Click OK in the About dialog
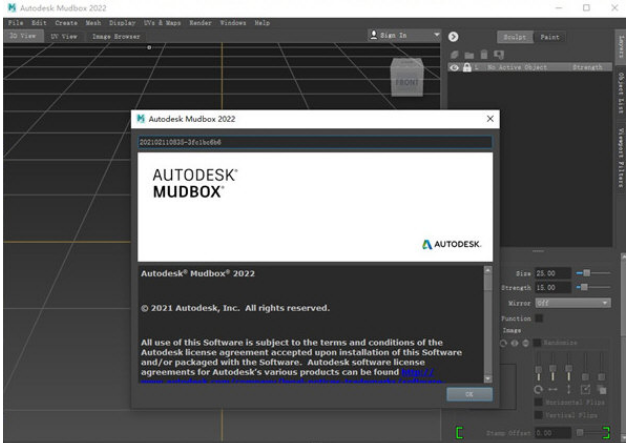This screenshot has width=627, height=443. point(469,394)
